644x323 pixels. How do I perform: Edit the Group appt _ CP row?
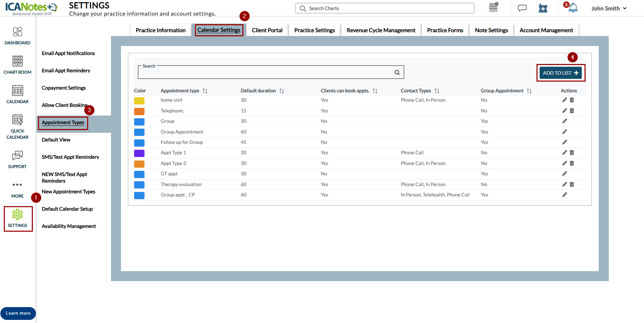(564, 195)
